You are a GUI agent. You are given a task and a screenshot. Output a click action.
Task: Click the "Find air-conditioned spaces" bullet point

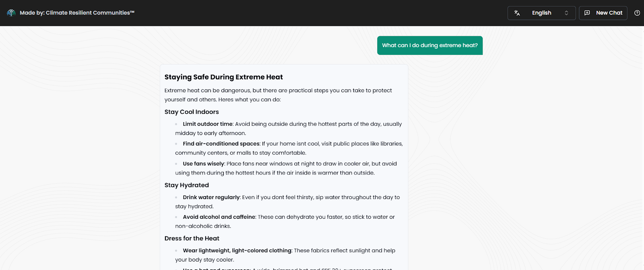coord(221,143)
